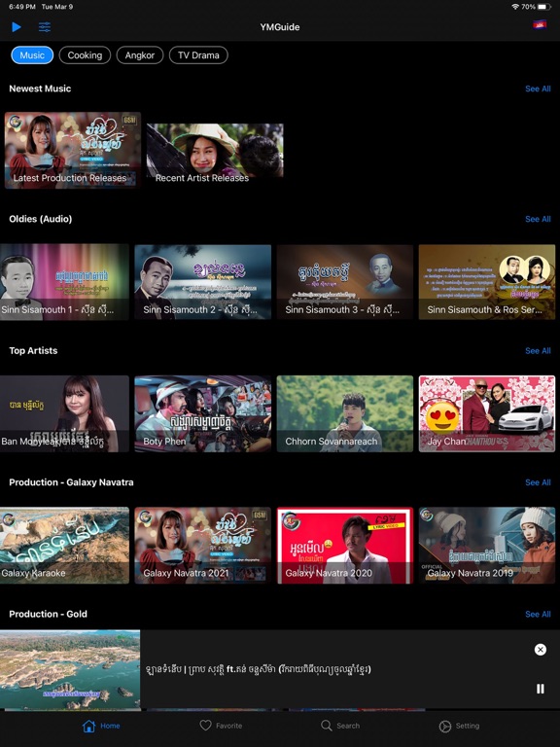Open the Favorite tab
The image size is (560, 747).
coord(221,726)
